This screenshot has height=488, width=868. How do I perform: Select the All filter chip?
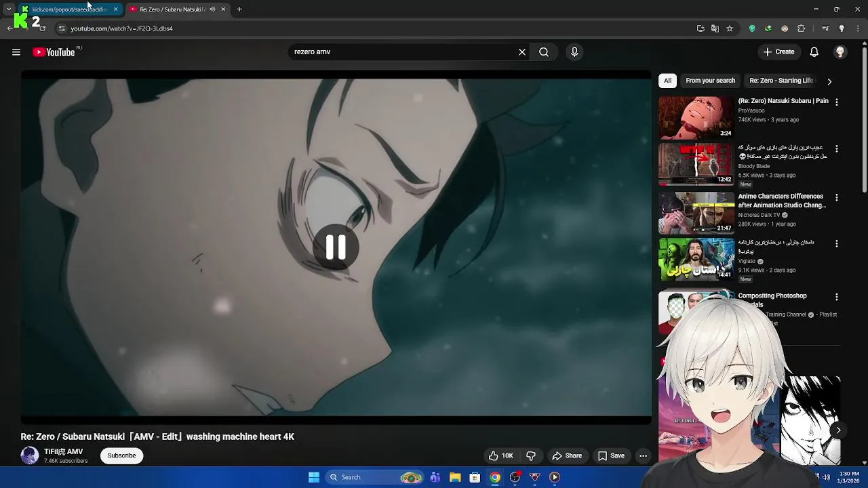tap(667, 81)
